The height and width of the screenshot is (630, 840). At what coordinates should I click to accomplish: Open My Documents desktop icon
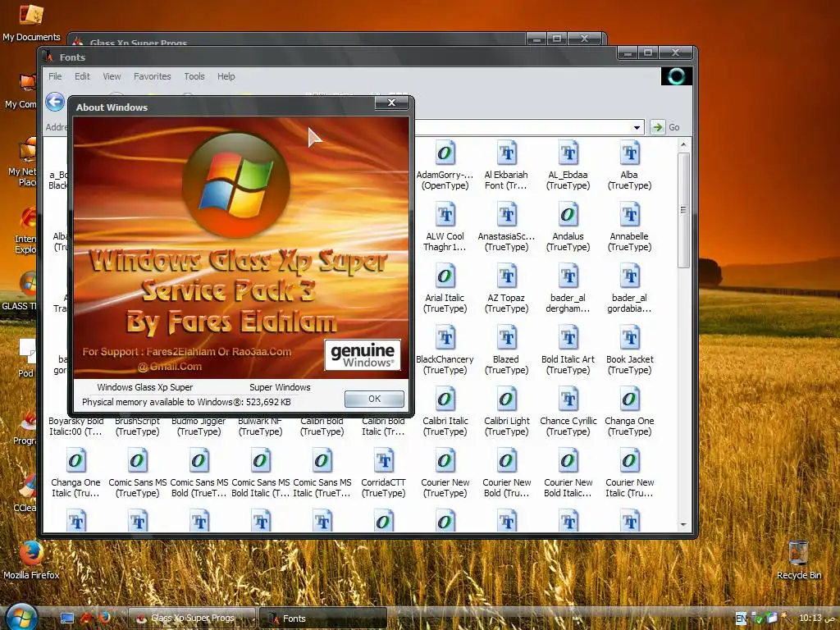click(x=31, y=22)
